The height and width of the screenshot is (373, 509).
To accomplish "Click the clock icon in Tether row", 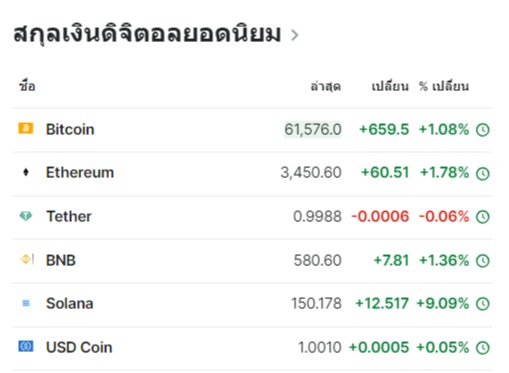I will click(483, 217).
